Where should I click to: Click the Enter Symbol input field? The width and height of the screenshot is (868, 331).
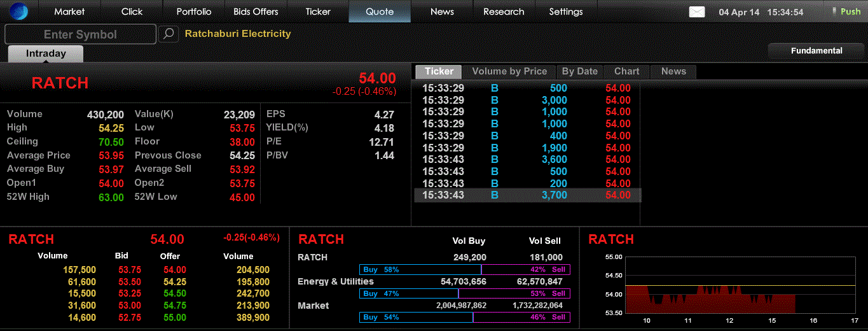(x=80, y=34)
